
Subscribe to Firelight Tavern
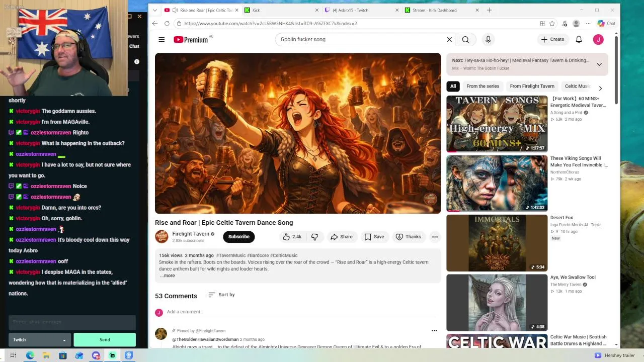tap(239, 237)
